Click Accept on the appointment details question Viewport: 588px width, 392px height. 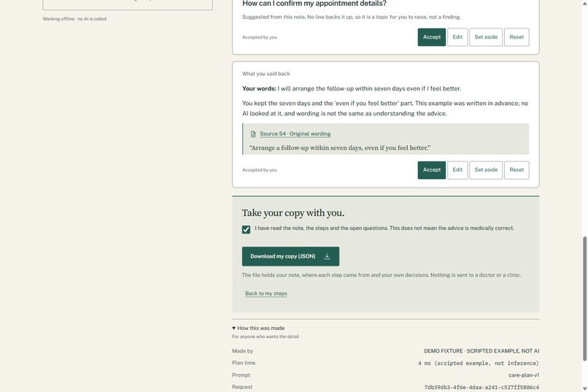coord(432,37)
